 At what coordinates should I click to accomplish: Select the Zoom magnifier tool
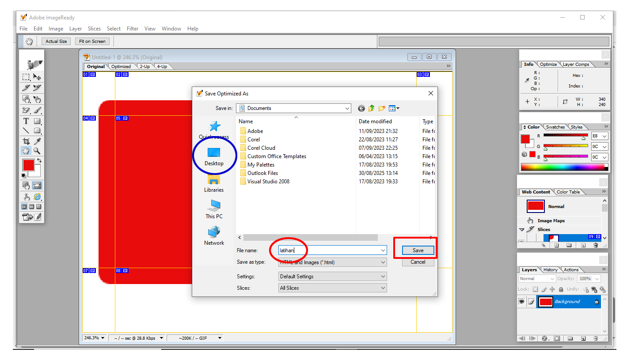(x=37, y=151)
